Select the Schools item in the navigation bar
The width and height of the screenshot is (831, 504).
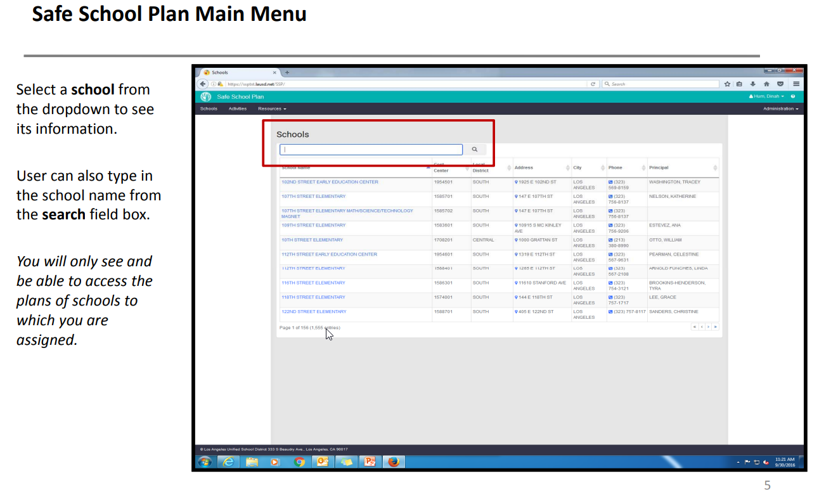point(209,109)
